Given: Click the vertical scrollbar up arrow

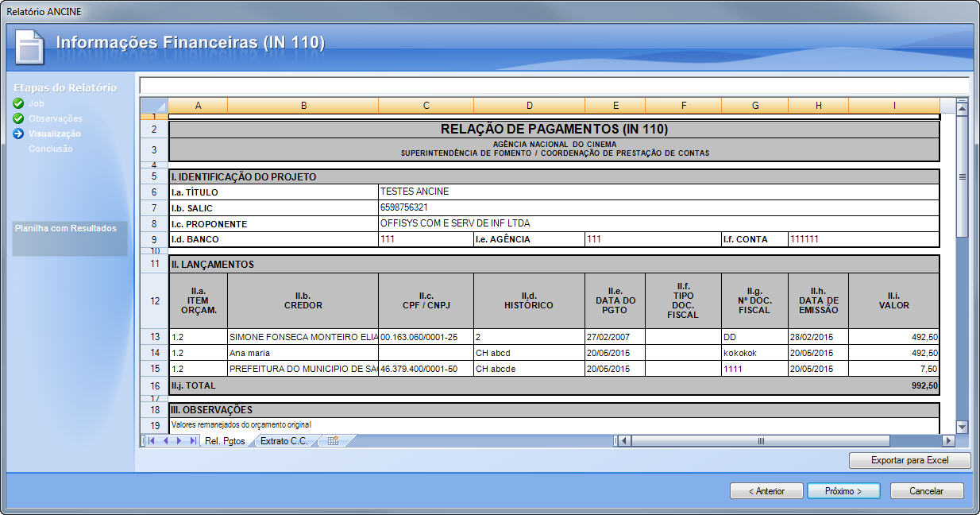Looking at the screenshot, I should [x=962, y=110].
